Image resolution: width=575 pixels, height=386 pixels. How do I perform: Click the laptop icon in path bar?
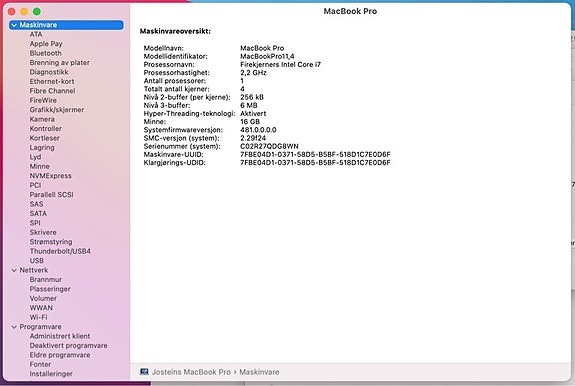[144, 372]
